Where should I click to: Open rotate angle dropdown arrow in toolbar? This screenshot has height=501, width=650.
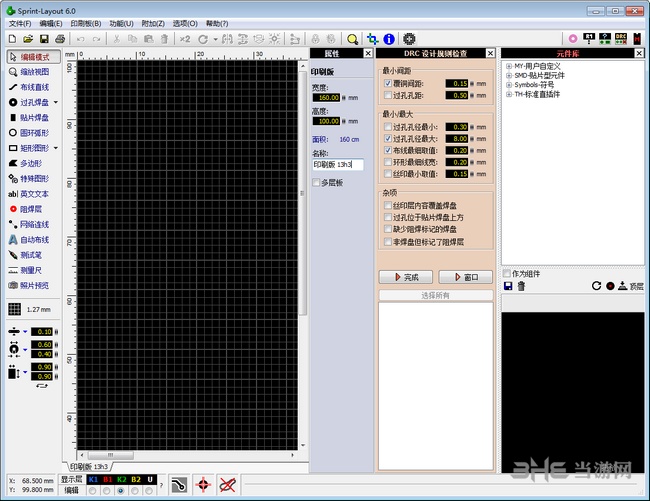216,39
